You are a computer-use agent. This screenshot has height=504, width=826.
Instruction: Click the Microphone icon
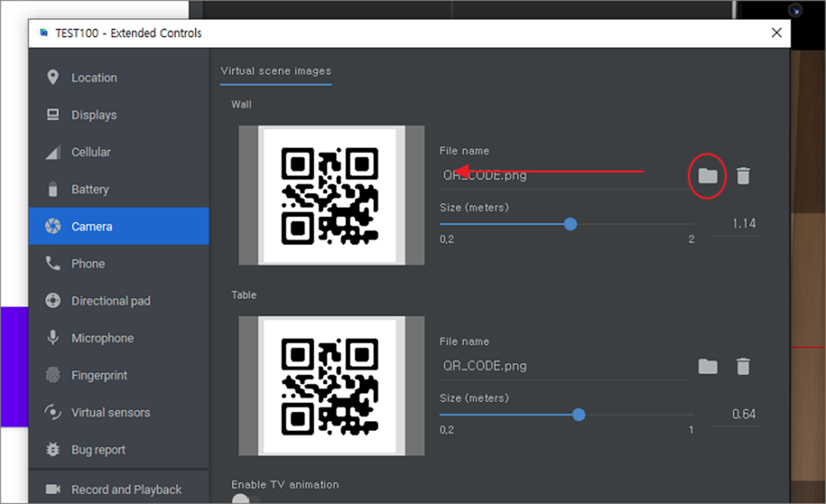point(53,338)
